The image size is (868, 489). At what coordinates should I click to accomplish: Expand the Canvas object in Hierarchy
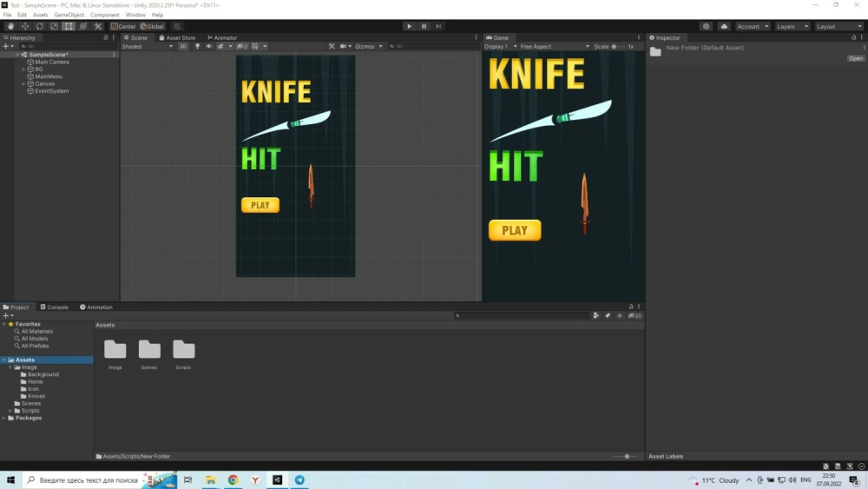[x=23, y=83]
